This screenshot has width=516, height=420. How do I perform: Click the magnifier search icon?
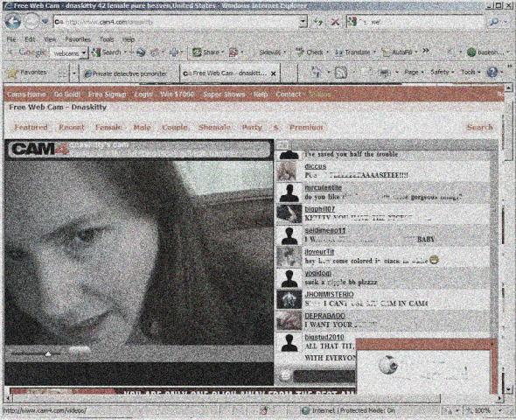coord(493,22)
